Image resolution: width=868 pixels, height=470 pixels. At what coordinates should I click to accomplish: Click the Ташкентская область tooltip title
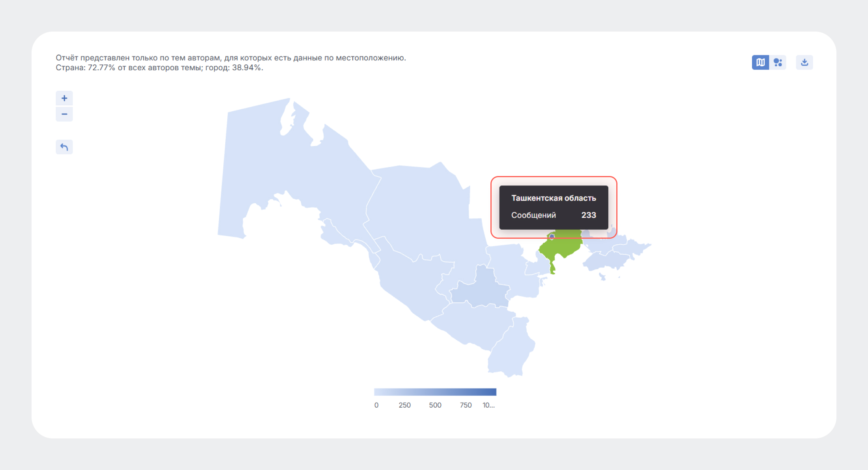(553, 198)
